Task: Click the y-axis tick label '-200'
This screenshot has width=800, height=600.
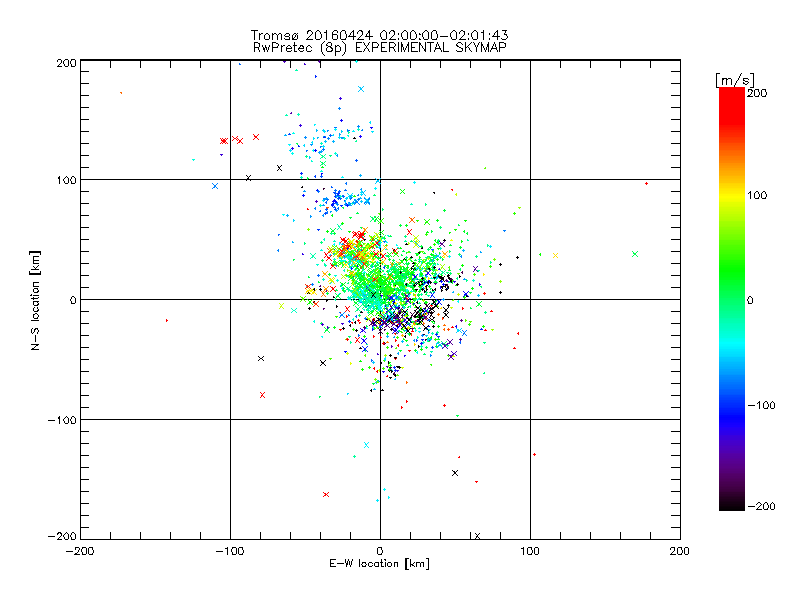Action: click(62, 536)
